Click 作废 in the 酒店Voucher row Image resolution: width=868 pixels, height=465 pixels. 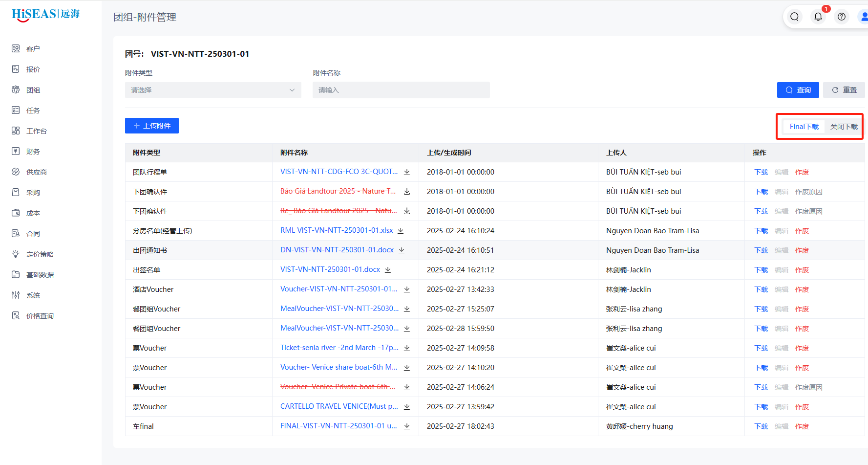click(802, 289)
